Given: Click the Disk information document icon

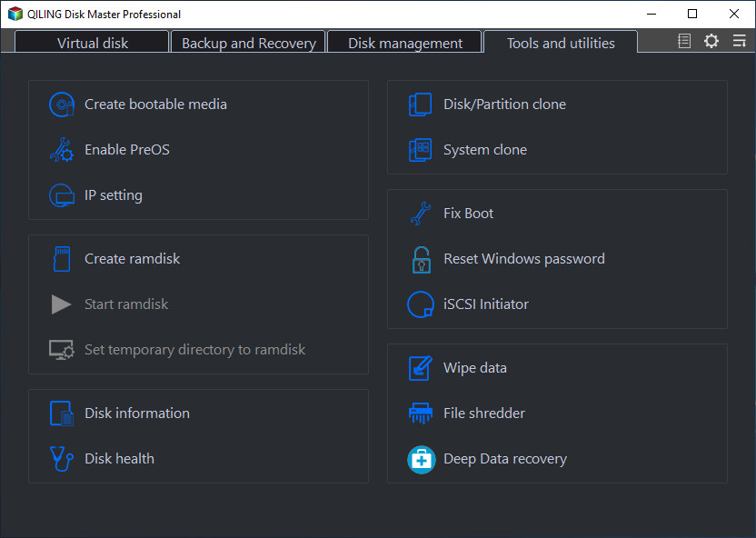Looking at the screenshot, I should tap(62, 413).
